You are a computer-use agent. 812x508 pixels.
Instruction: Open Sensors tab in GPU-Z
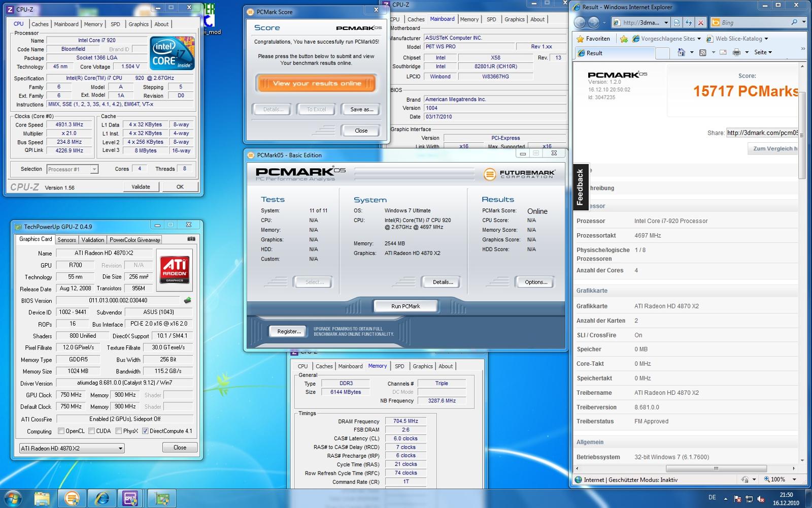[x=66, y=240]
